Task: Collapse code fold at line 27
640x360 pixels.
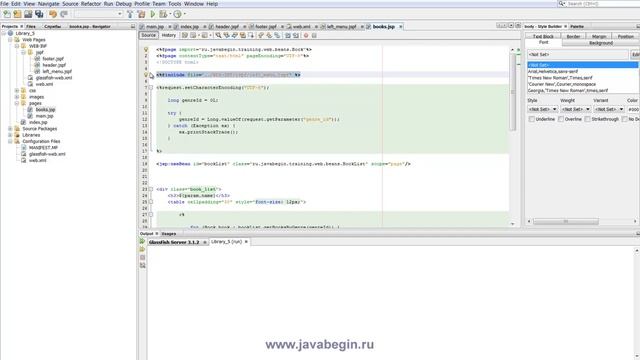Action: 151,214
